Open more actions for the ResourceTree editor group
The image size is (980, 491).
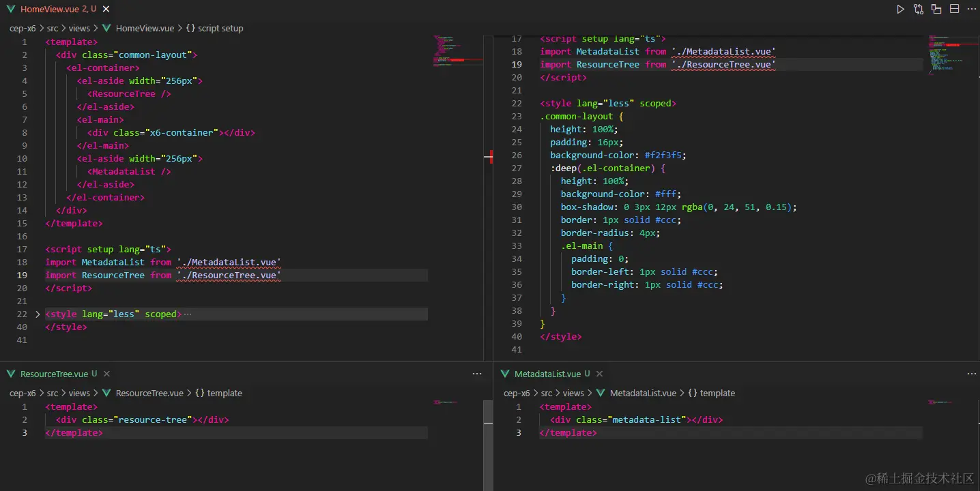tap(477, 374)
